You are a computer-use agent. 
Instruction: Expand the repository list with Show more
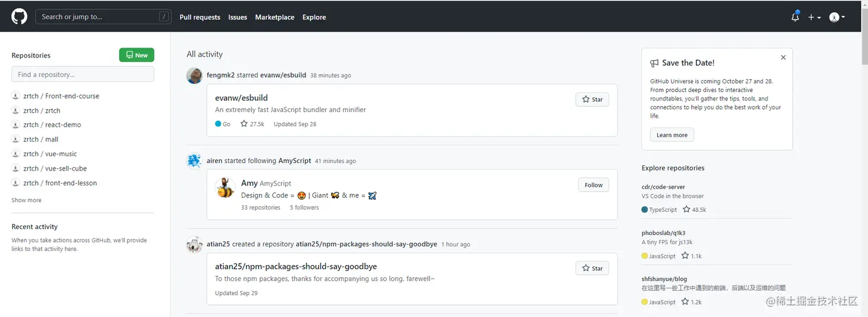26,200
